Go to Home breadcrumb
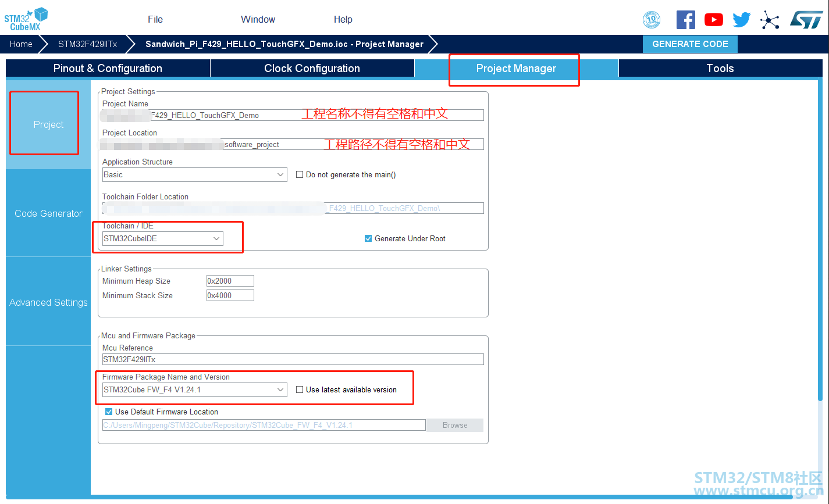This screenshot has width=829, height=504. pos(21,44)
